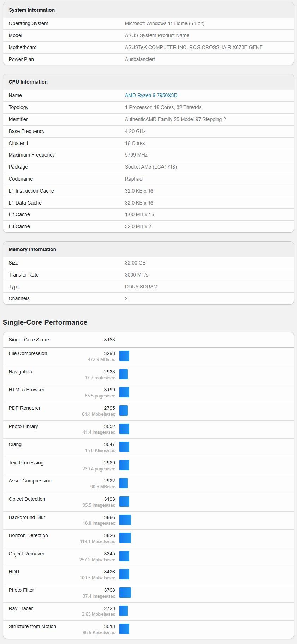Click the System Information section header
Screen dimensions: 297x644
coord(32,10)
